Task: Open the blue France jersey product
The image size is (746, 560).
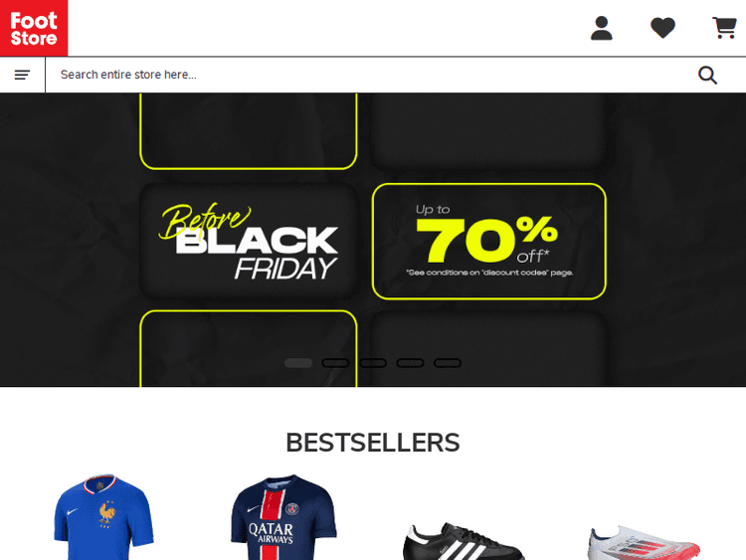Action: pyautogui.click(x=103, y=516)
